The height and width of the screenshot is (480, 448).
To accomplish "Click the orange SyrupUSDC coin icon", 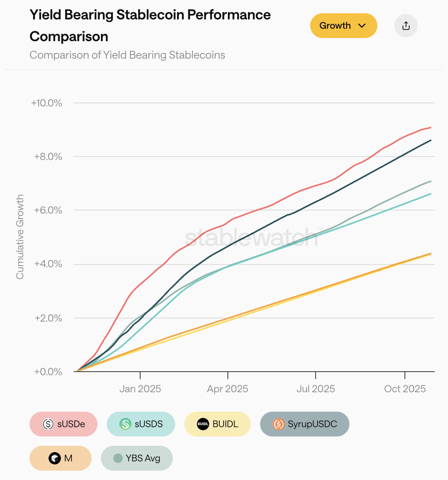I will [x=278, y=424].
